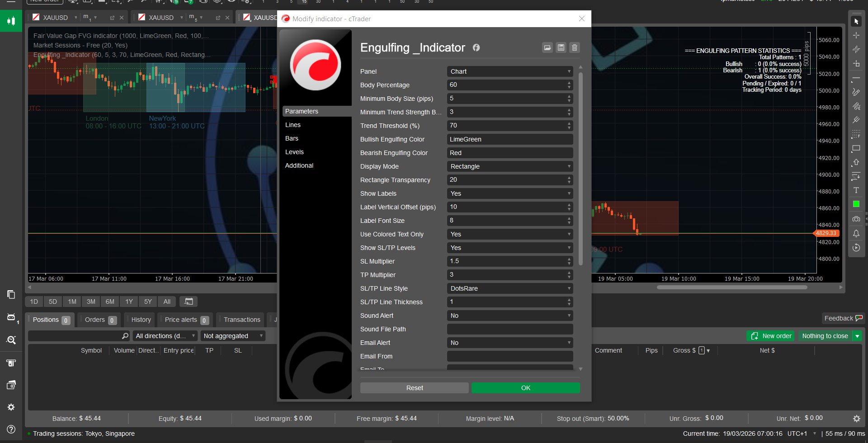Select the Levels section in the indicator dialog
Image resolution: width=868 pixels, height=443 pixels.
tap(294, 151)
